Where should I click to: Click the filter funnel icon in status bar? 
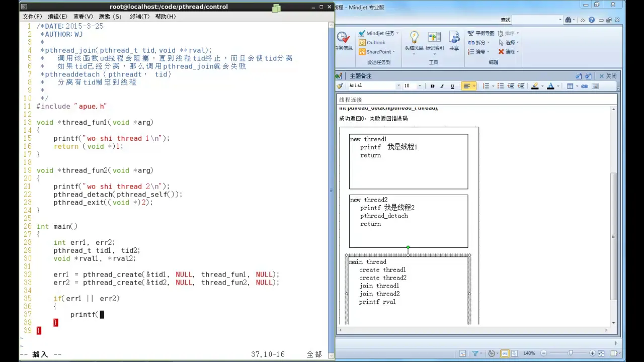coord(475,353)
